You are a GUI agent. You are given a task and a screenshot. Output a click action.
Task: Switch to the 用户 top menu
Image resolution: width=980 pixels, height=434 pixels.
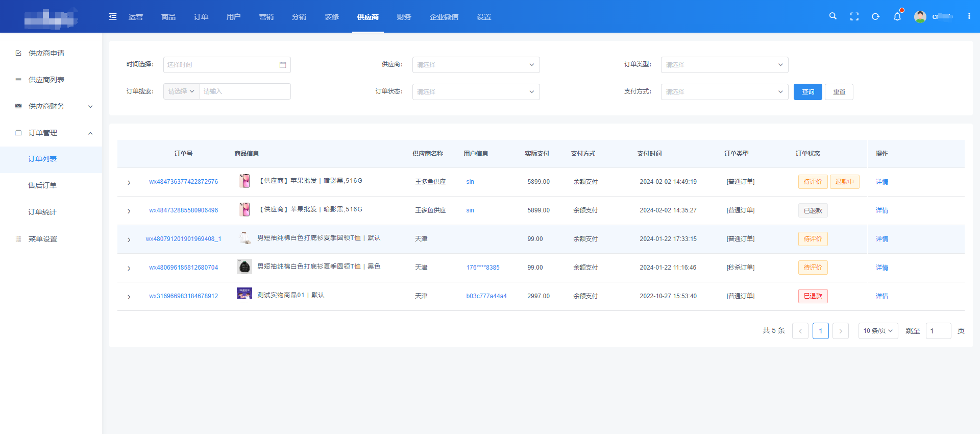[x=234, y=17]
